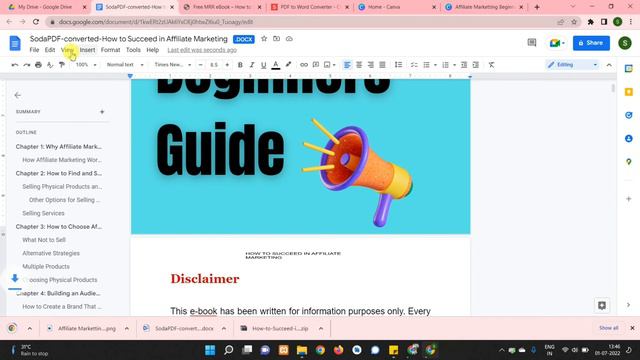Add a summary with the plus icon
Screen dimensions: 640x360
coord(102,111)
